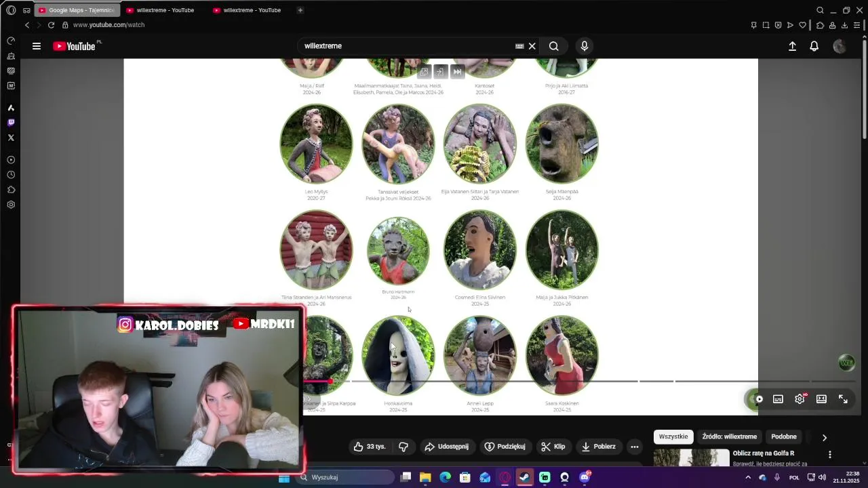Take a snapshot with the capture icon
Viewport: 868px width, 488px height.
(766, 25)
